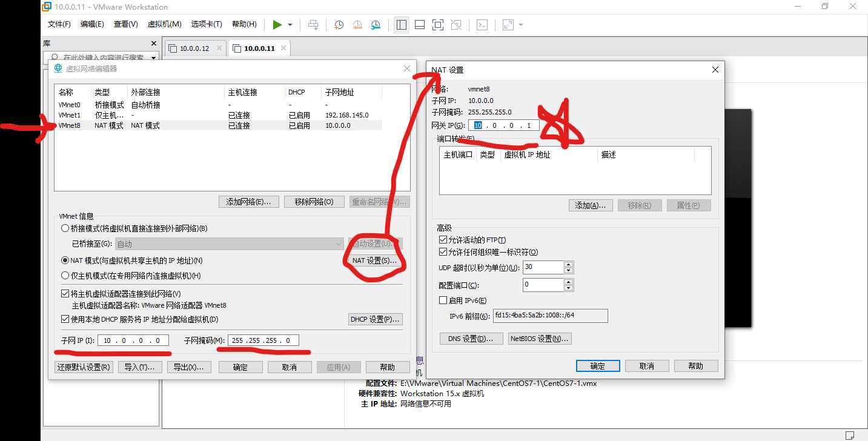
Task: Open NetBIOS 设置(N)... button
Action: click(540, 339)
